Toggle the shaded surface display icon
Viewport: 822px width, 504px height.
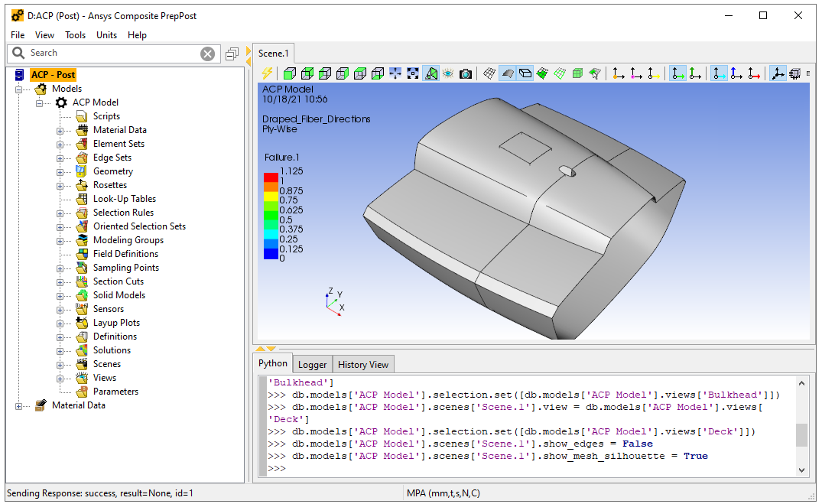point(507,73)
